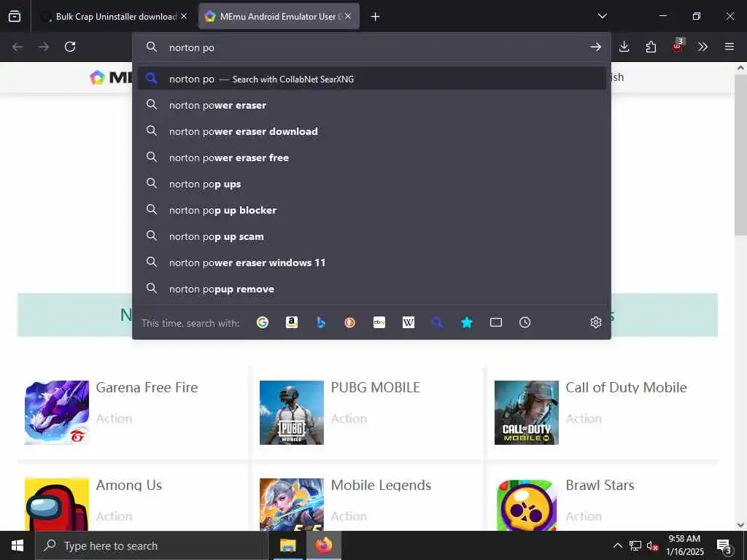Open Garena Free Fire game thumbnail
The height and width of the screenshot is (560, 747).
(57, 413)
